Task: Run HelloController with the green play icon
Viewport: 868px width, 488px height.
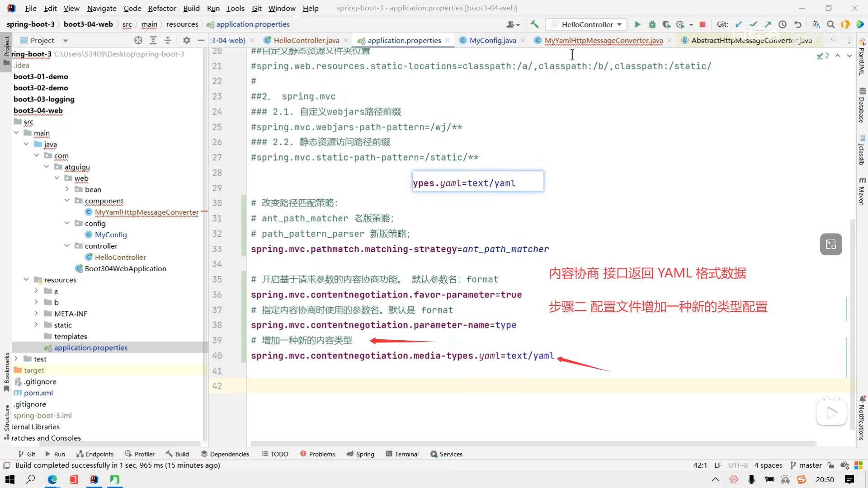Action: (x=637, y=24)
